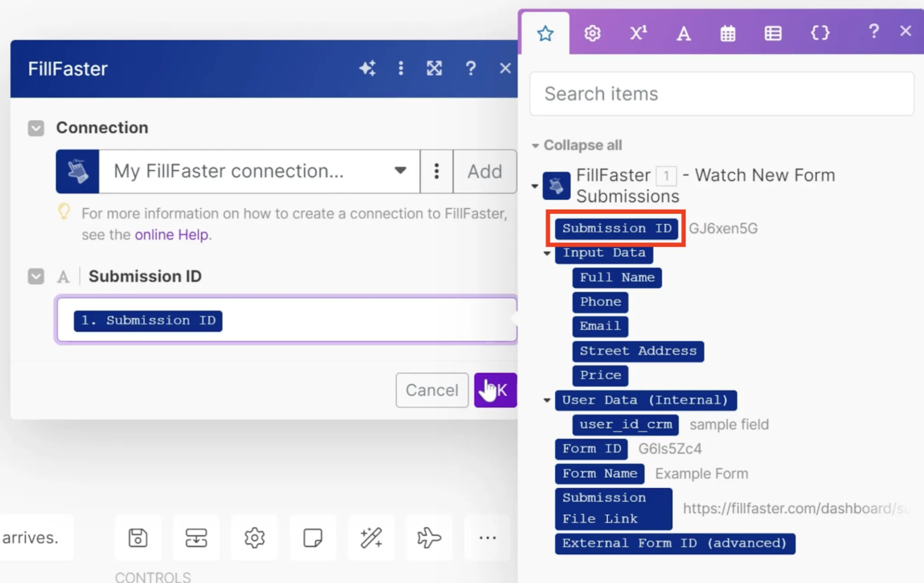Image resolution: width=924 pixels, height=583 pixels.
Task: Click the save scenario icon
Action: point(138,537)
